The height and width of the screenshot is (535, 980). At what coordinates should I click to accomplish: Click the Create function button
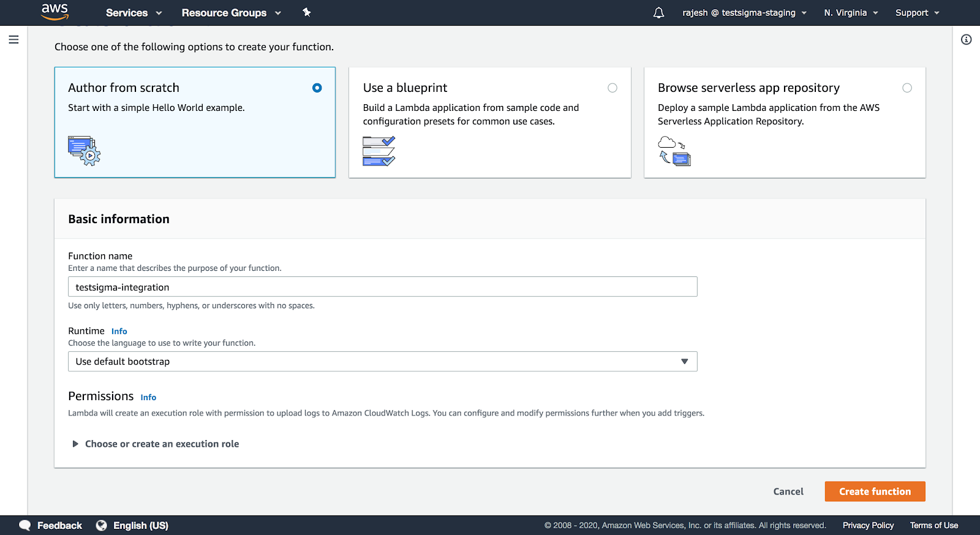coord(875,491)
